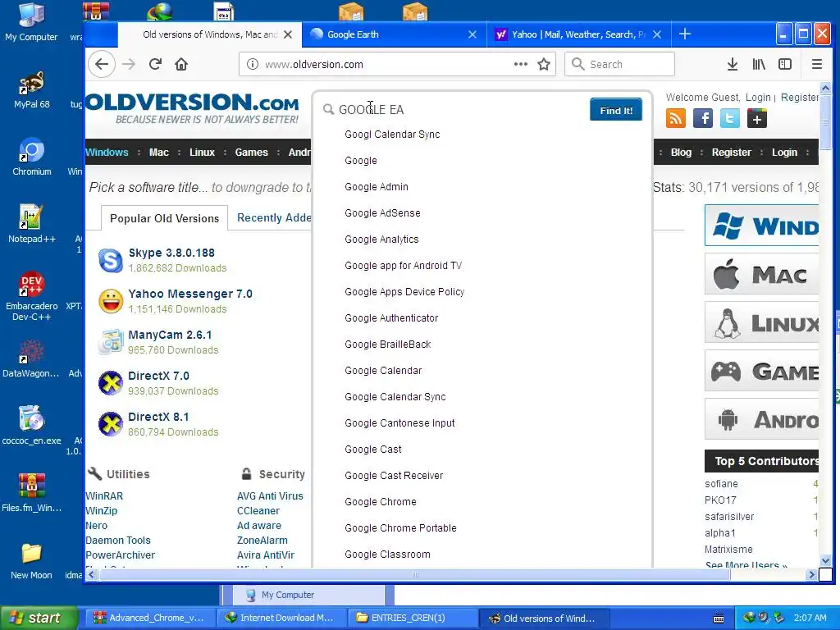Switch to the Google Earth browser tab
This screenshot has height=630, width=840.
coord(394,34)
